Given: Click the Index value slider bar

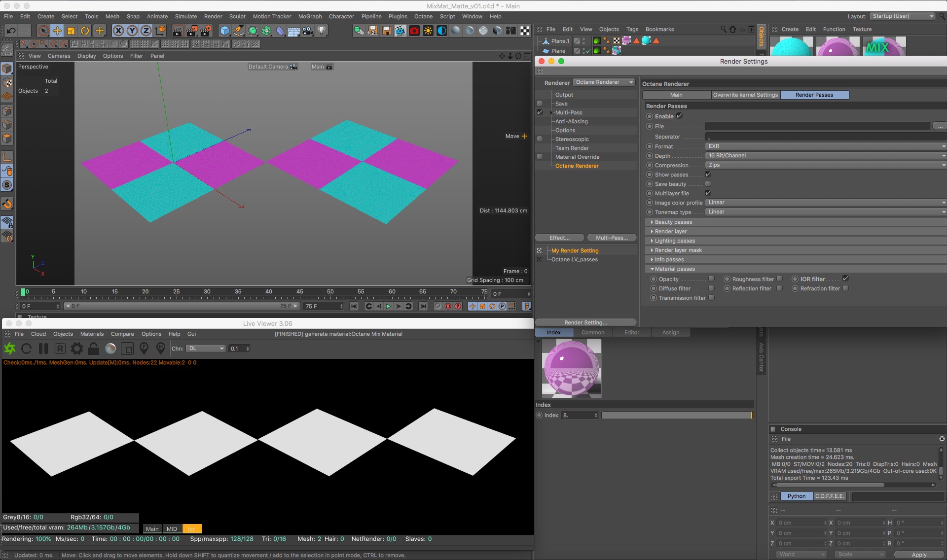Looking at the screenshot, I should coord(676,415).
